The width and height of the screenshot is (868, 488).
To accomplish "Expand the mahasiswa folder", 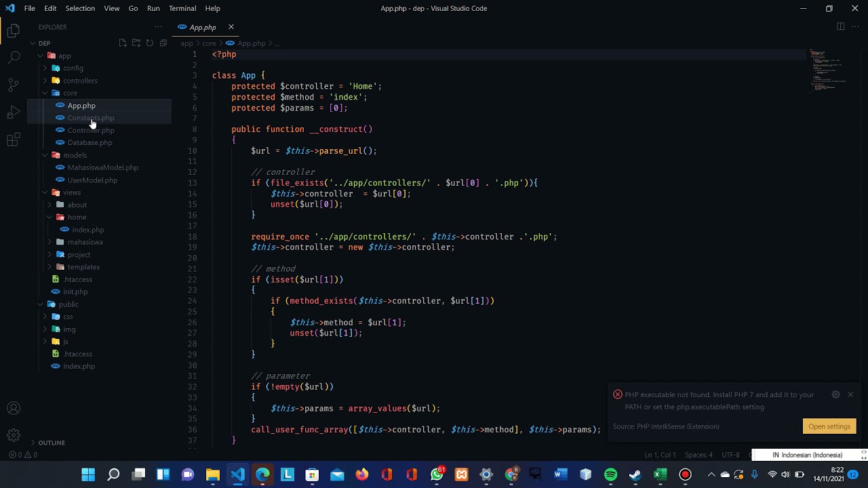I will coord(50,242).
